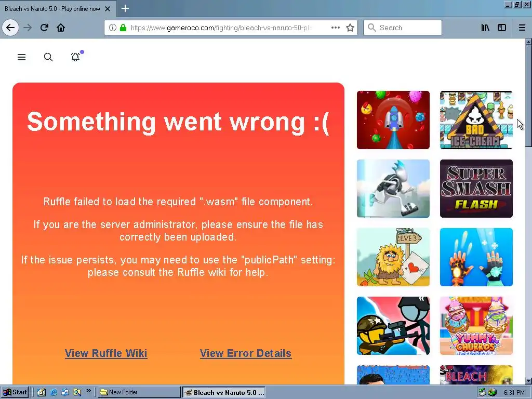Image resolution: width=532 pixels, height=399 pixels.
Task: Click the page scrollbar down arrow
Action: pyautogui.click(x=528, y=381)
